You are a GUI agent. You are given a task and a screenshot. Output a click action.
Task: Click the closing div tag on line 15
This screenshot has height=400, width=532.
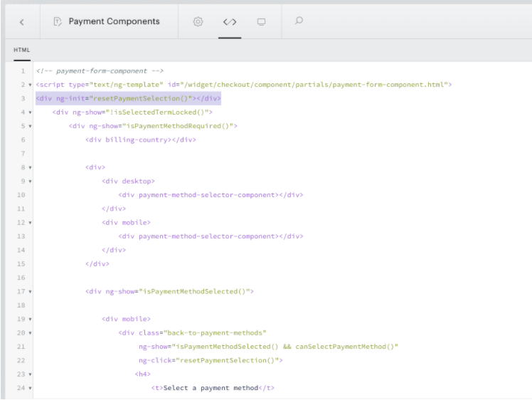[x=97, y=264]
